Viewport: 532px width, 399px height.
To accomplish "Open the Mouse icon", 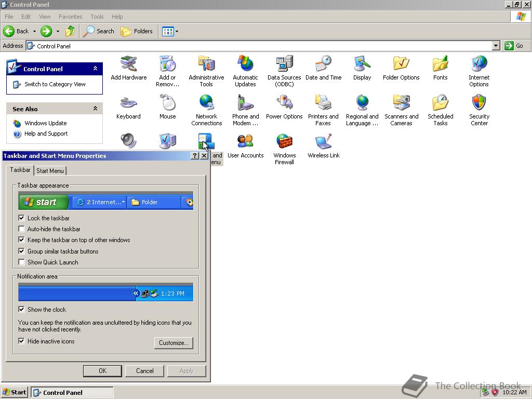I will (168, 103).
